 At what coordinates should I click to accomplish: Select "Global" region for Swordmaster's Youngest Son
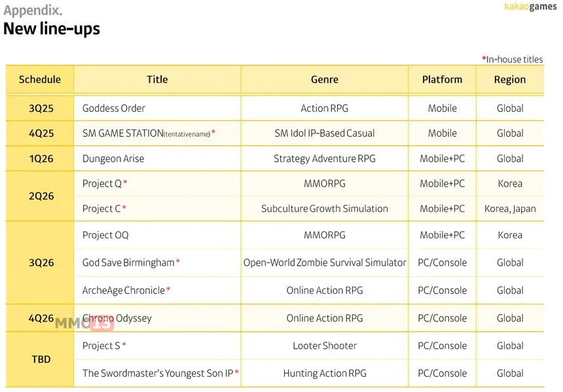coord(510,373)
